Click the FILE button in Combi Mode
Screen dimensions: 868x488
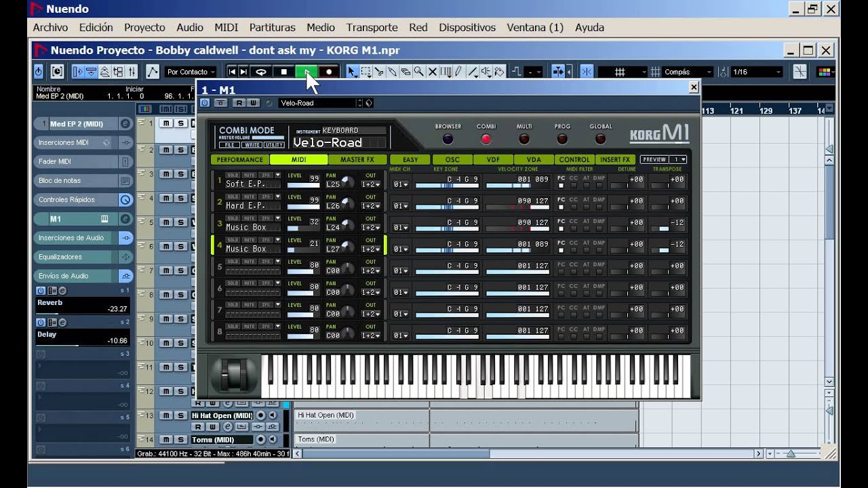pos(230,145)
